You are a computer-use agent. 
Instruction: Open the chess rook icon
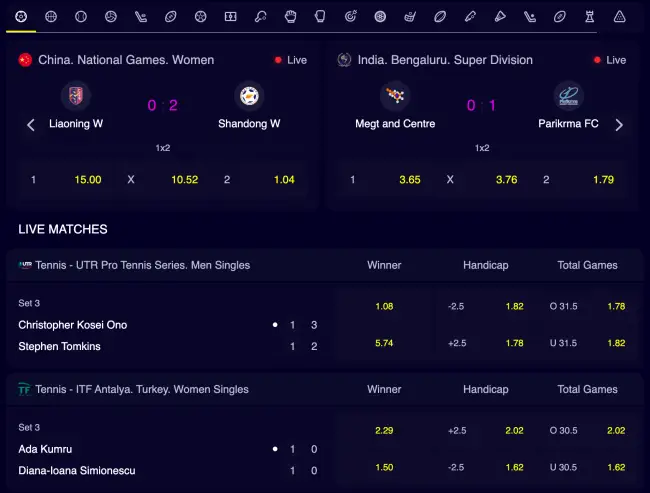point(590,17)
